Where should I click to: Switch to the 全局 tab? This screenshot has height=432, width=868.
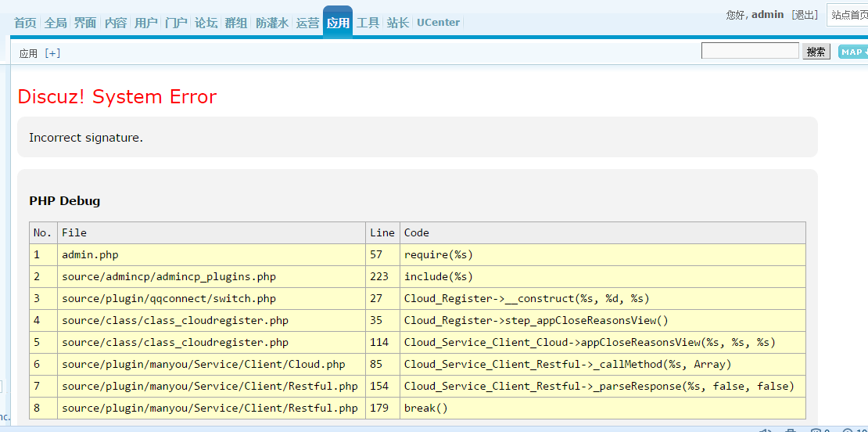coord(56,23)
